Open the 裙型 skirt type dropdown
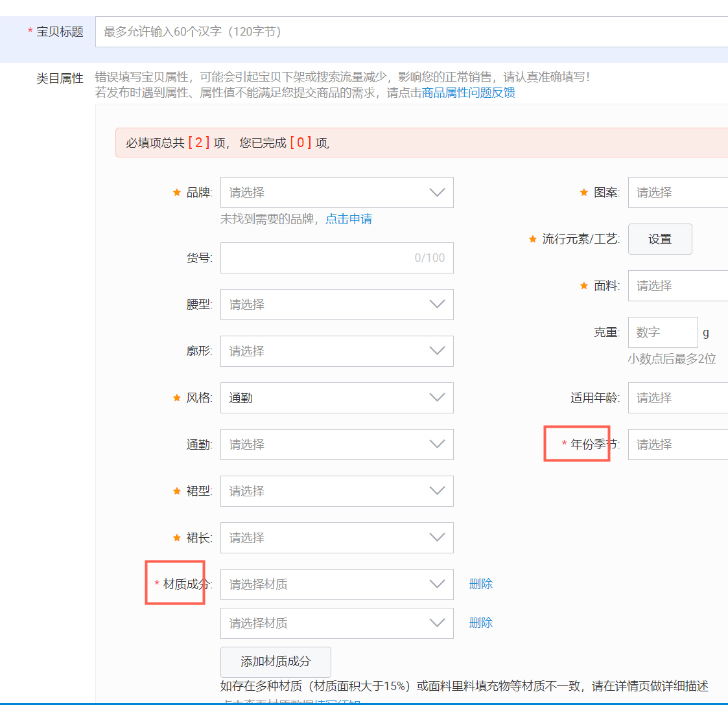 [336, 491]
